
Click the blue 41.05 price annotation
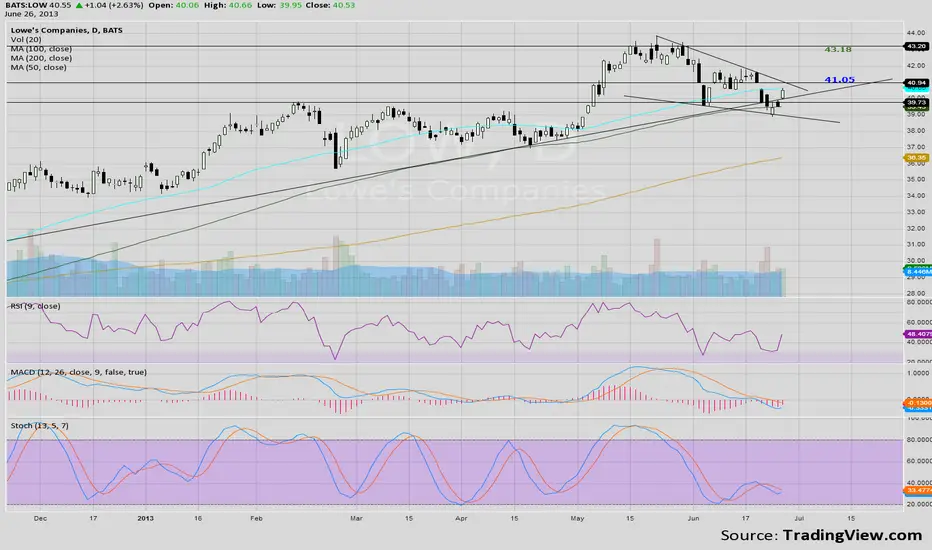pyautogui.click(x=840, y=79)
